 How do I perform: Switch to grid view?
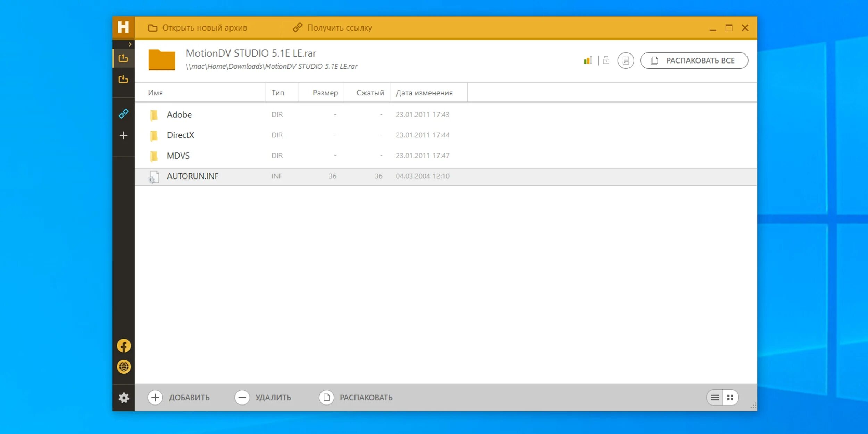click(730, 398)
